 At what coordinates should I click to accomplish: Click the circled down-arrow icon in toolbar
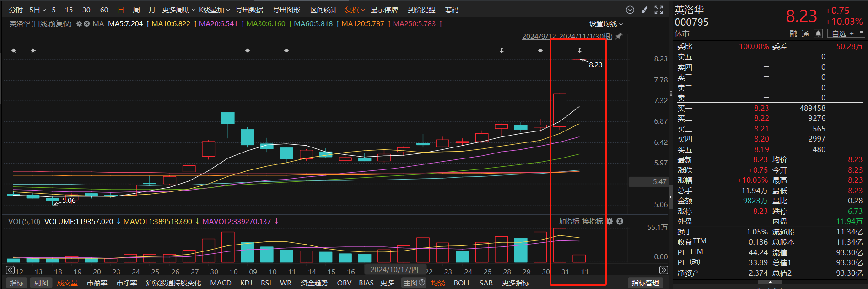pos(630,10)
